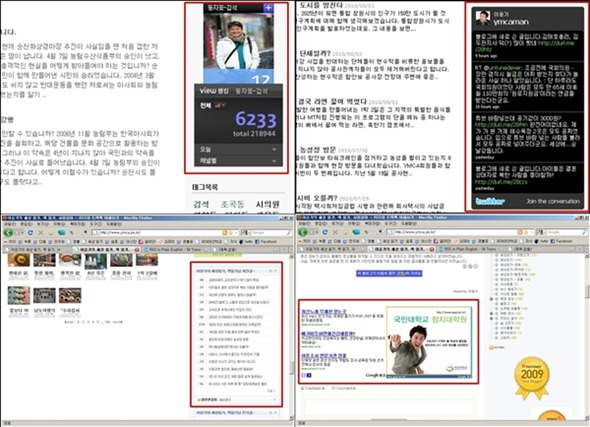Image resolution: width=590 pixels, height=427 pixels.
Task: Reload the page in the Firefox window with food thumbnails
Action: (30, 232)
